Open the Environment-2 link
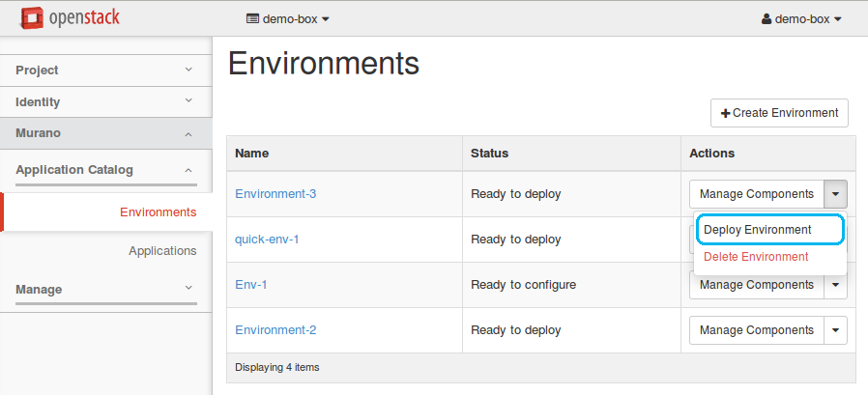This screenshot has height=395, width=868. (275, 330)
